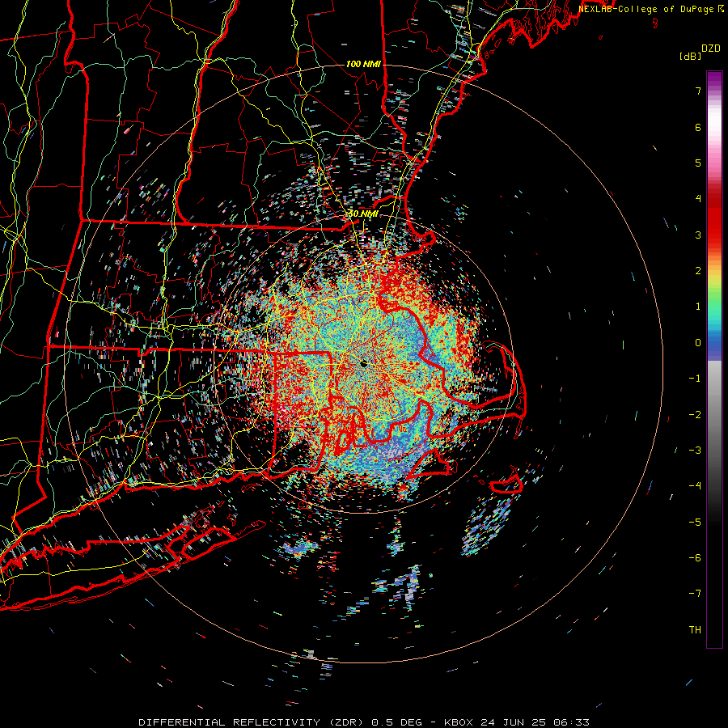728x728 pixels.
Task: Click the 4 value on the color scale
Action: [698, 199]
